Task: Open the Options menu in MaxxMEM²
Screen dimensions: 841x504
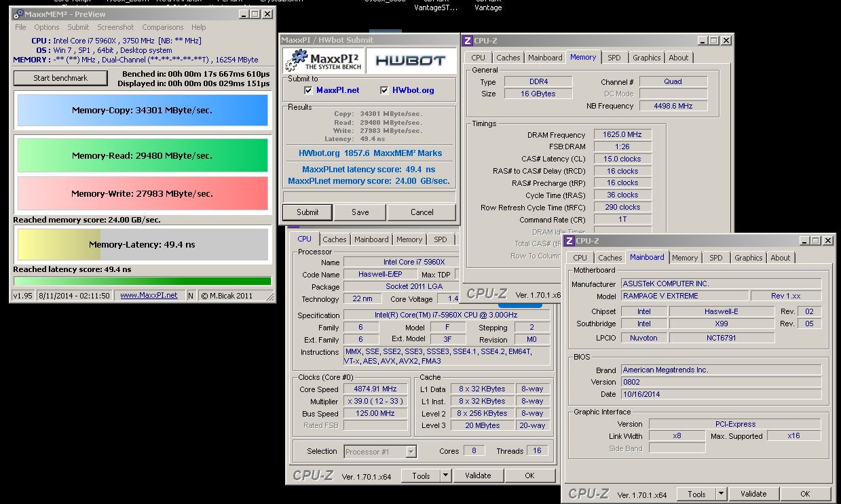Action: click(x=47, y=27)
